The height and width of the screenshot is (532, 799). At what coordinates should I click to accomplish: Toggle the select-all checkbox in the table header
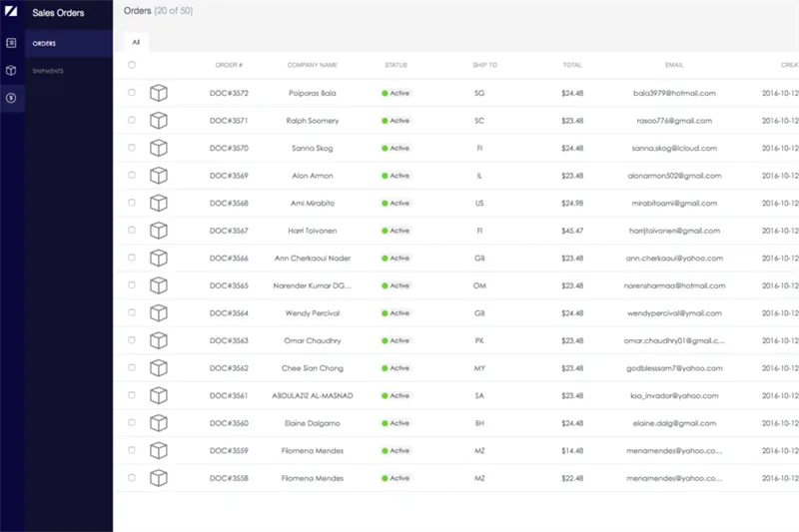click(132, 65)
